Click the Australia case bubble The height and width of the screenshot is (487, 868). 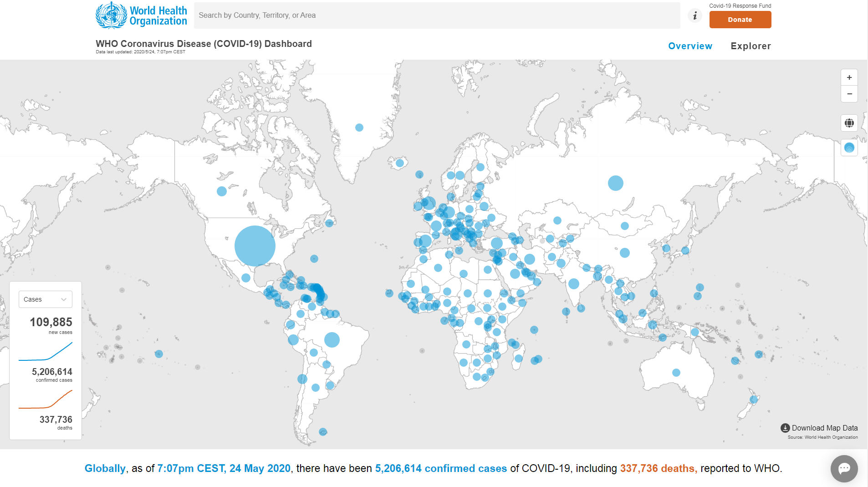click(676, 373)
